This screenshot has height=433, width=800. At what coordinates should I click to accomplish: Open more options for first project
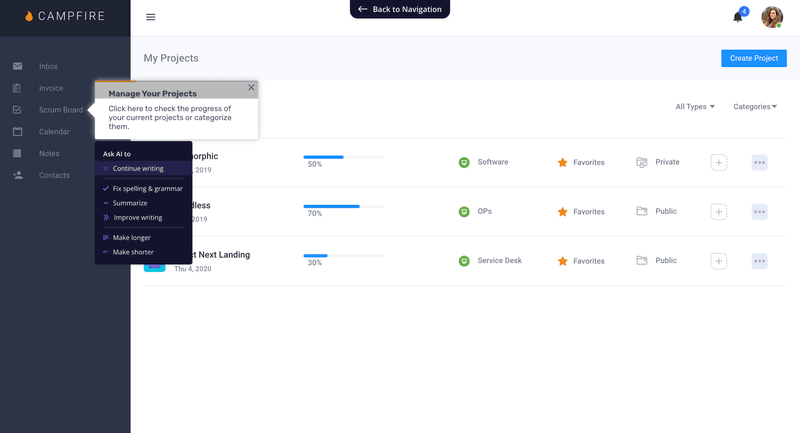tap(759, 162)
